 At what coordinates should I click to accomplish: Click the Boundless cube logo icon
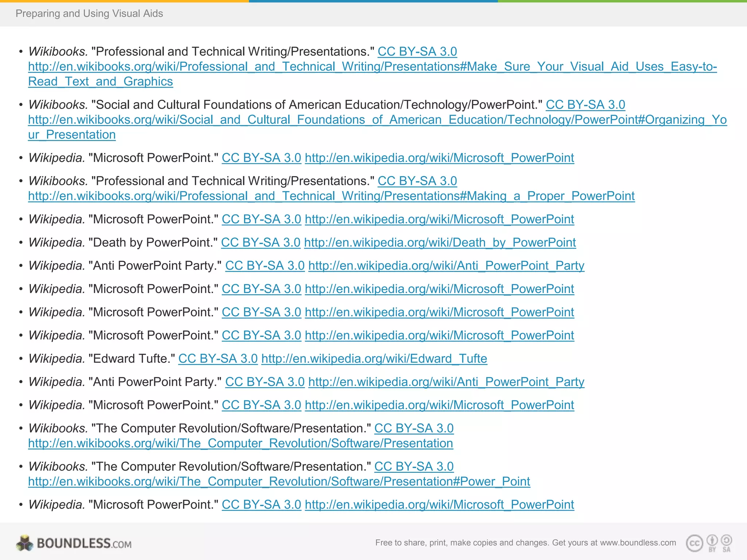24,543
